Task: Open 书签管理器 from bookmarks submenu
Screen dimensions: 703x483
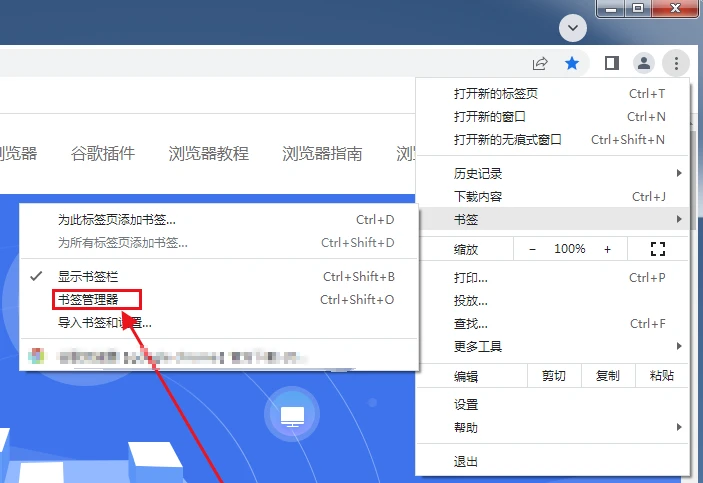Action: coord(220,300)
